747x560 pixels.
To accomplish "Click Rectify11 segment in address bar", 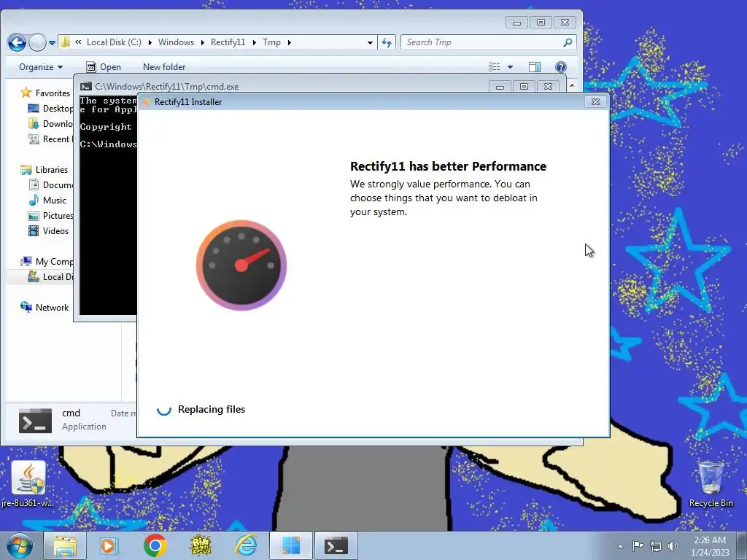I will pos(228,42).
